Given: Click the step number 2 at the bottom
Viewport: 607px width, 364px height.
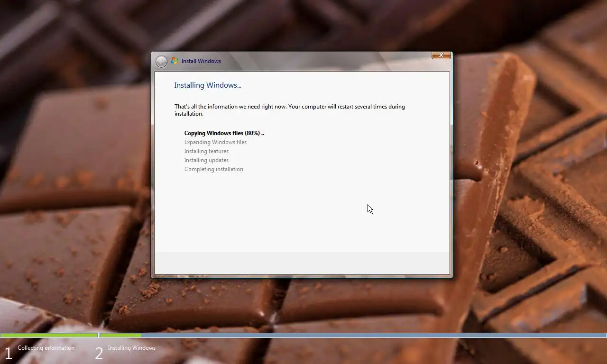Looking at the screenshot, I should pyautogui.click(x=99, y=353).
